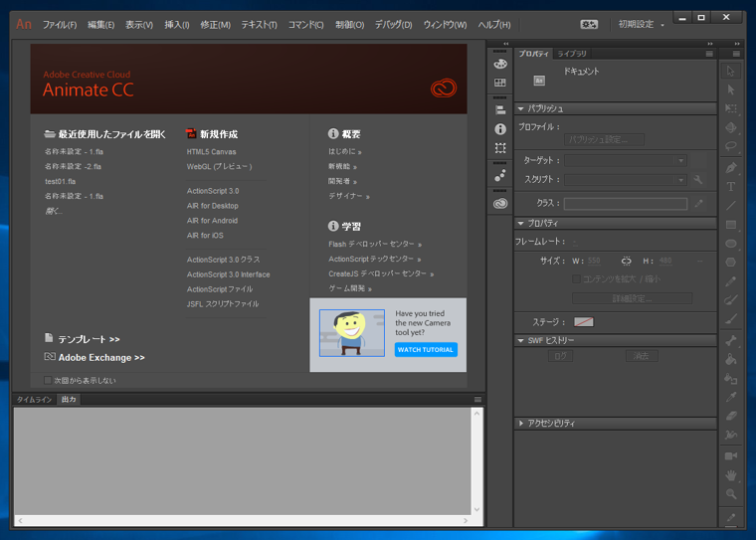Open the Adobe Exchange >> link
Screen dimensions: 756x540
pyautogui.click(x=101, y=357)
